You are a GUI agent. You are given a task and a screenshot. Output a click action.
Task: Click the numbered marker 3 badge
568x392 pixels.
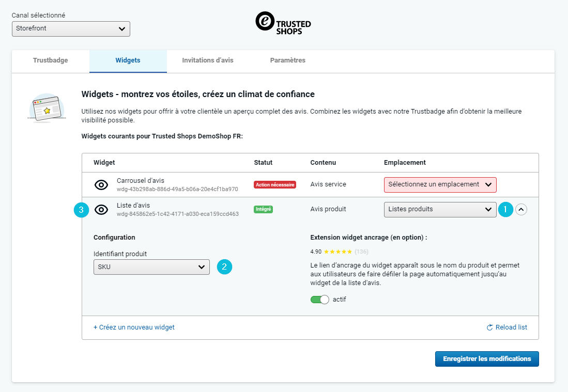81,210
